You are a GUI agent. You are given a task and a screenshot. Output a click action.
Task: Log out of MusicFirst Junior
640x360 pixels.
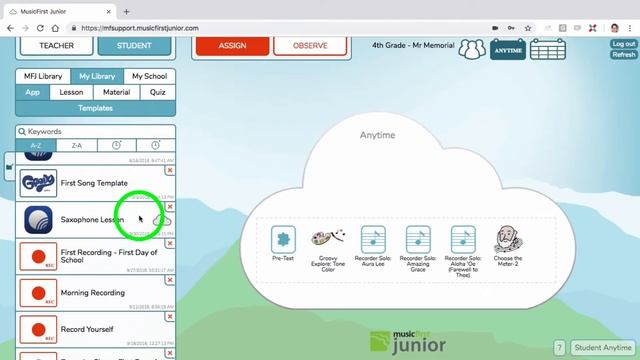coord(624,44)
